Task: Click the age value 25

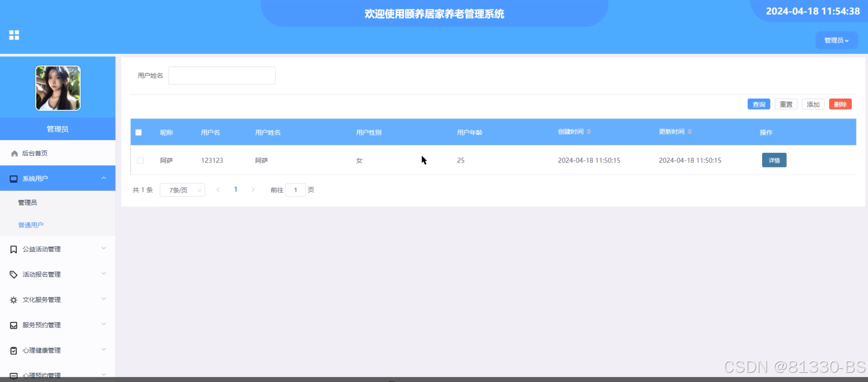Action: coord(461,160)
